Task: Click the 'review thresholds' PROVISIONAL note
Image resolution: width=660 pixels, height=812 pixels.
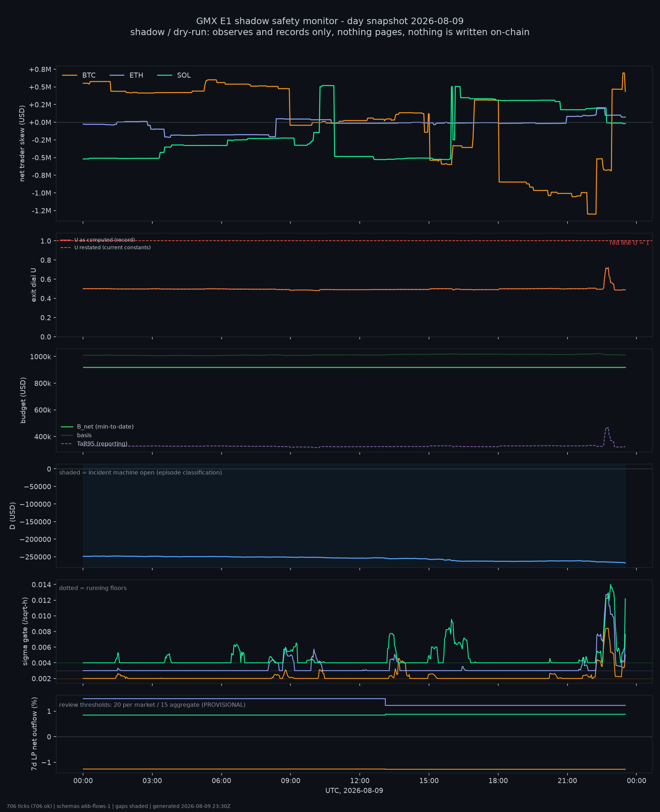Action: 152,705
